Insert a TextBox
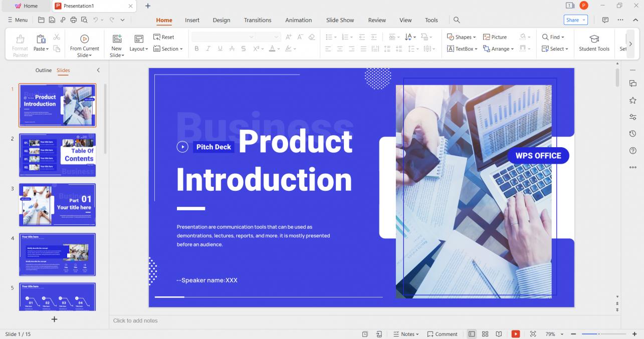The image size is (644, 339). click(460, 49)
